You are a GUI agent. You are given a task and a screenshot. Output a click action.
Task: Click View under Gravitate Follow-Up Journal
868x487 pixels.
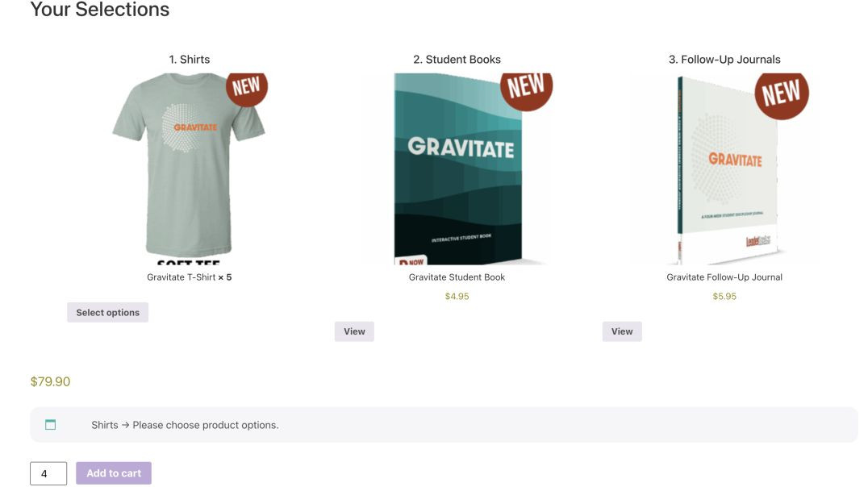(x=622, y=331)
